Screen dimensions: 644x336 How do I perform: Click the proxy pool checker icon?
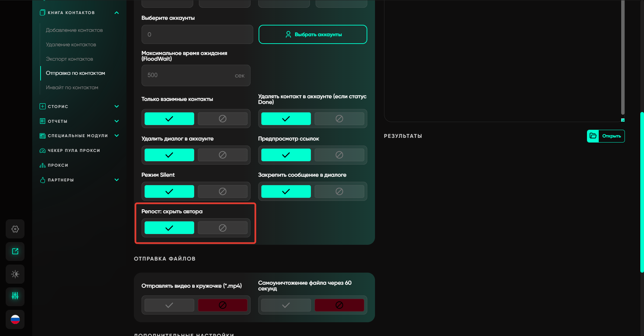pyautogui.click(x=43, y=151)
